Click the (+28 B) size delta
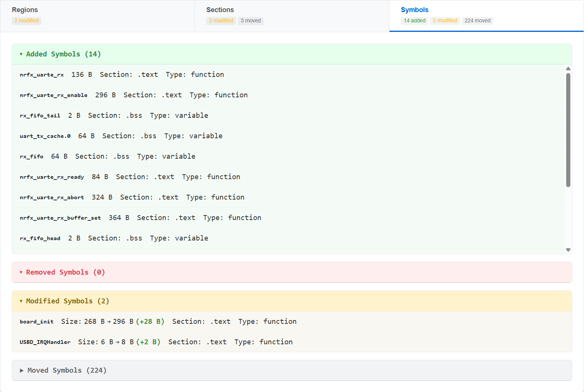This screenshot has height=392, width=584. (150, 322)
